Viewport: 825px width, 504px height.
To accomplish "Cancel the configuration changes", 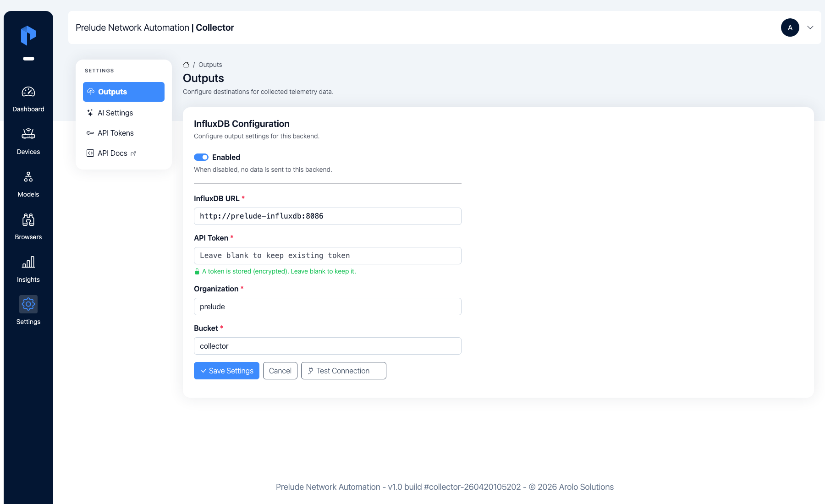I will tap(280, 371).
